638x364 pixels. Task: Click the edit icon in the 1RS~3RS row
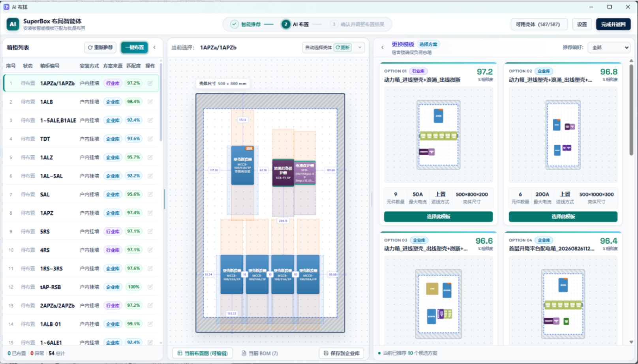pos(150,268)
